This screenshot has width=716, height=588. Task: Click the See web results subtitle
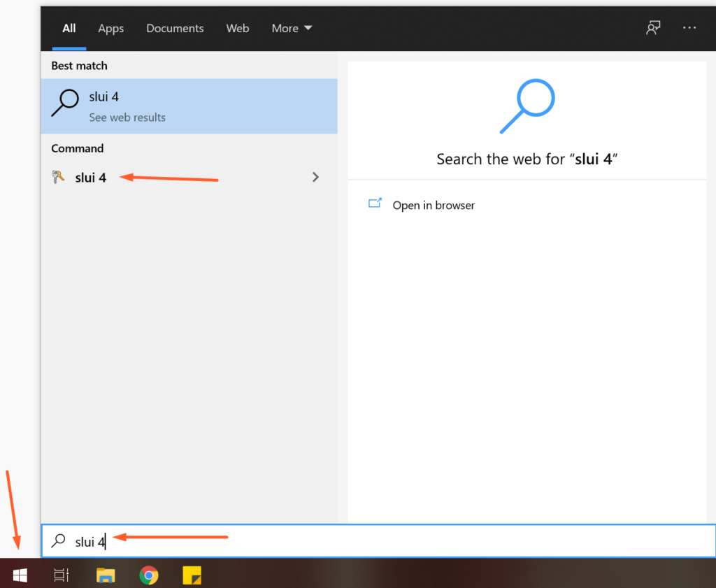pos(127,117)
